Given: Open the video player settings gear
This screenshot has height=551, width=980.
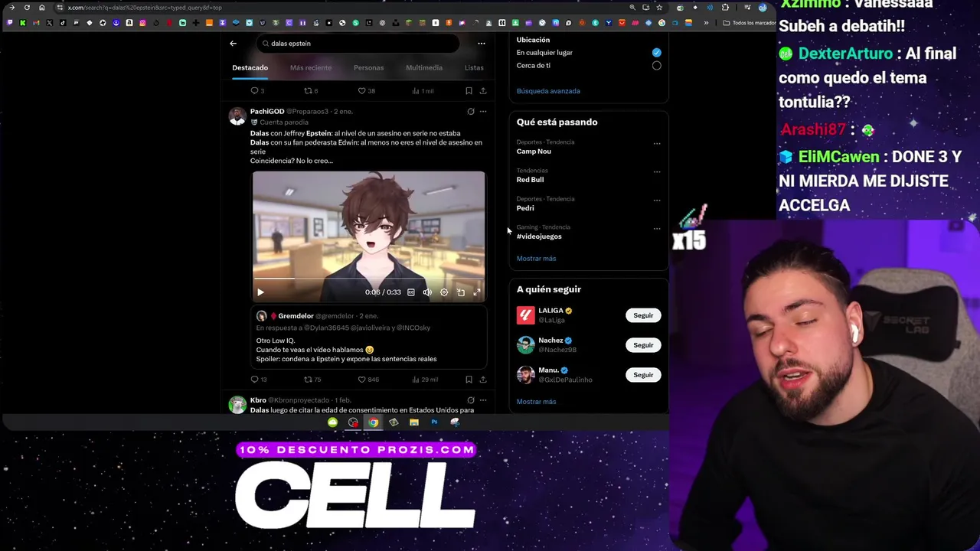Looking at the screenshot, I should [444, 292].
